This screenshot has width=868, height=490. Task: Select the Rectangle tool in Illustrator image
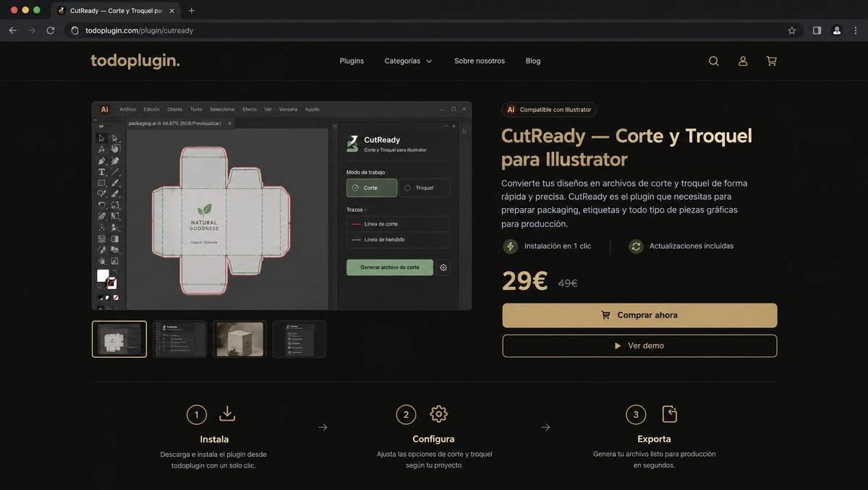click(102, 183)
